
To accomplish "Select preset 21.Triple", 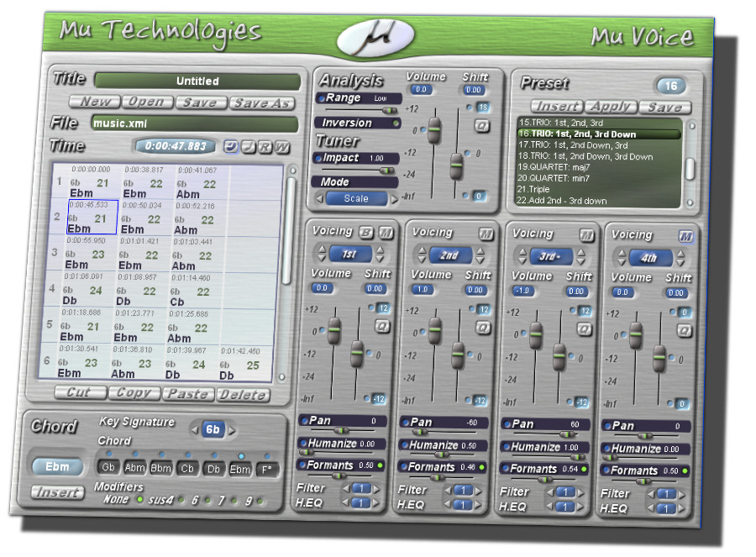I will (599, 190).
